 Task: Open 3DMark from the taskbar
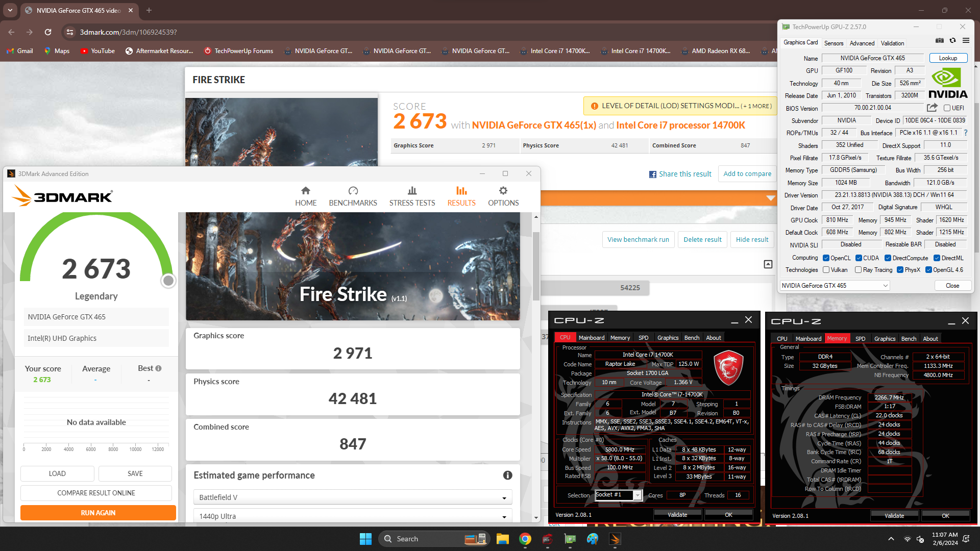pyautogui.click(x=615, y=539)
